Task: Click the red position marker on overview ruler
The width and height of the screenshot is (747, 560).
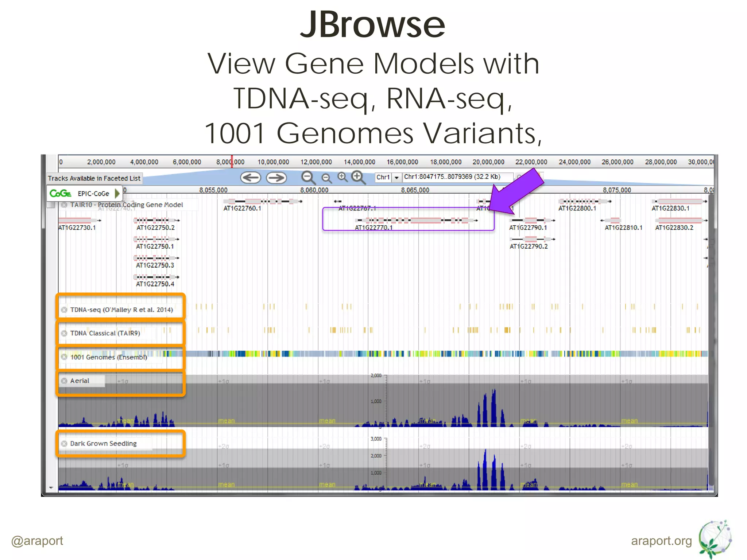Action: coord(232,161)
